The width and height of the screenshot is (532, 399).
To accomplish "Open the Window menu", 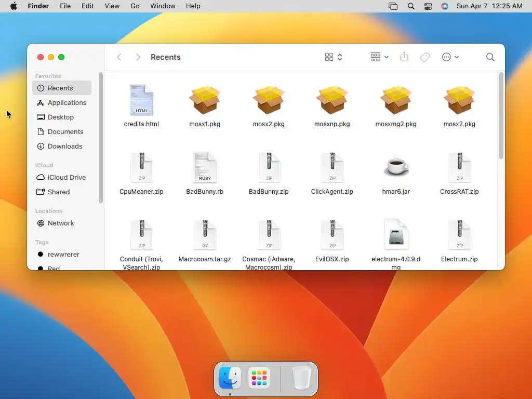I will coord(163,6).
